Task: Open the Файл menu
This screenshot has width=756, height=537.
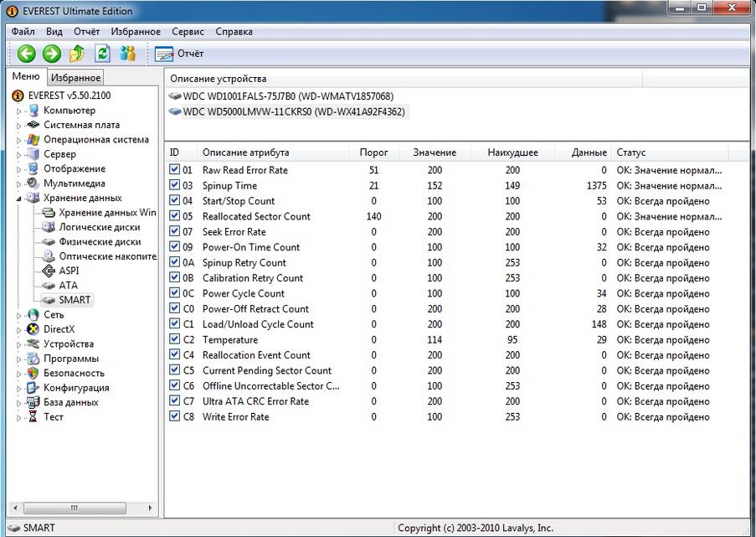Action: point(23,32)
